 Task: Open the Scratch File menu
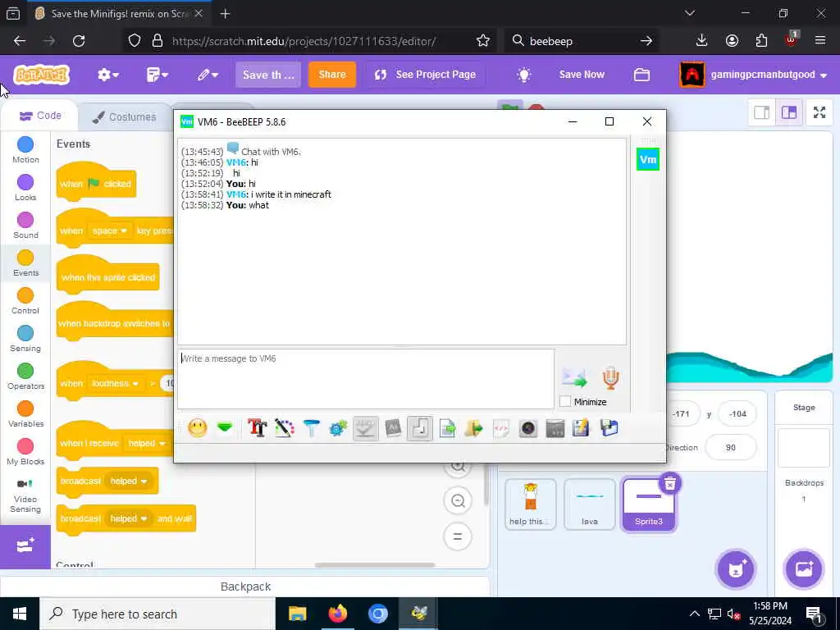[157, 75]
